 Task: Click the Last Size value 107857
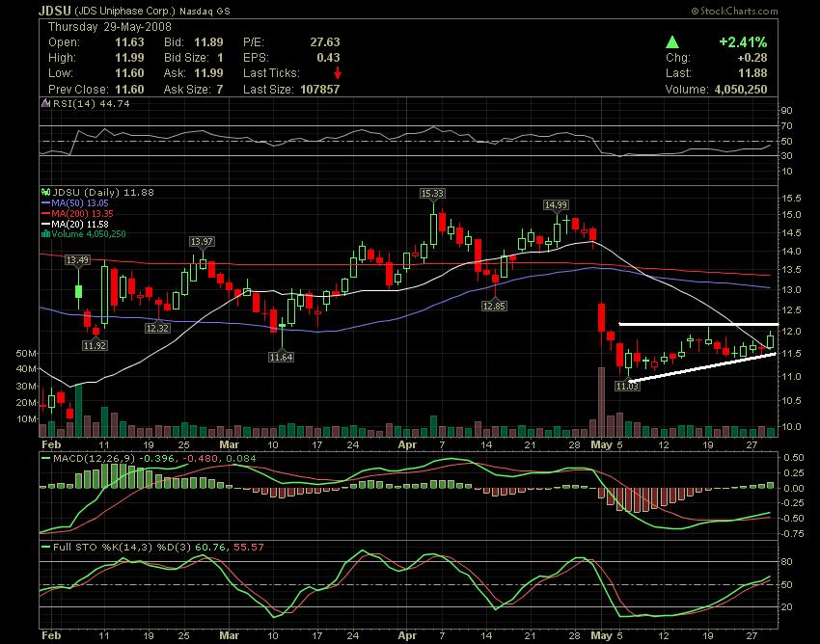point(320,90)
